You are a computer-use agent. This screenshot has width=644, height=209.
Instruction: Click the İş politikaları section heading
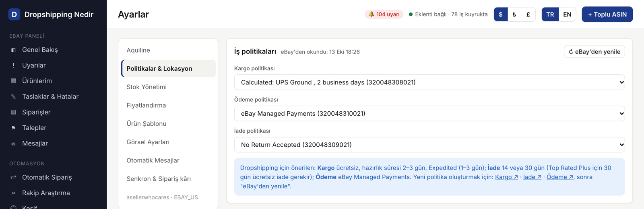255,51
